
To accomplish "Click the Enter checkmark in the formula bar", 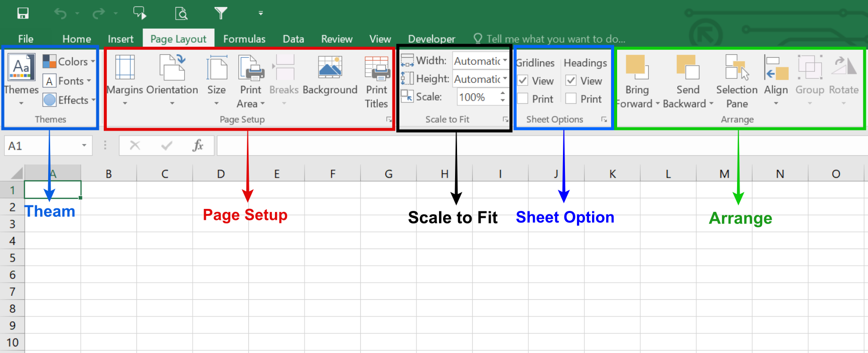I will click(167, 146).
